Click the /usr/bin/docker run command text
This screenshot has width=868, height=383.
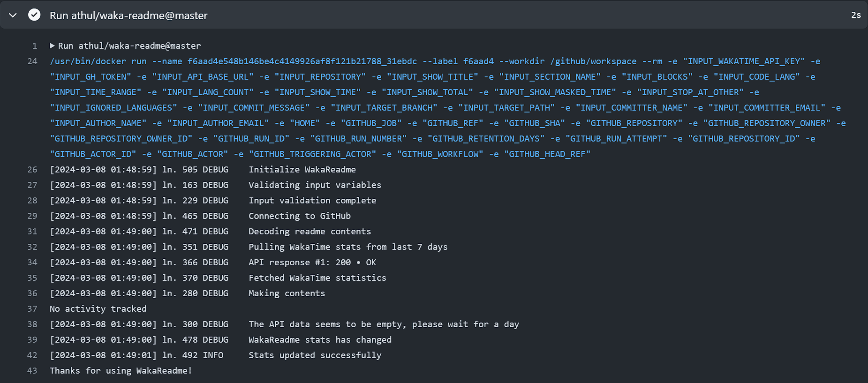(98, 61)
